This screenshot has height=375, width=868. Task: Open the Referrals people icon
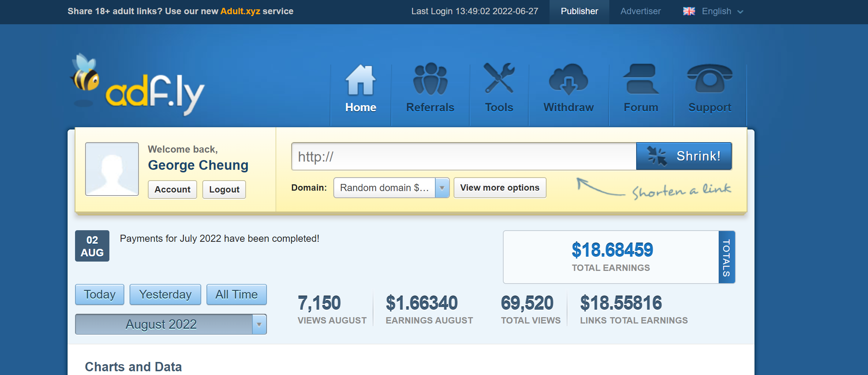point(430,79)
